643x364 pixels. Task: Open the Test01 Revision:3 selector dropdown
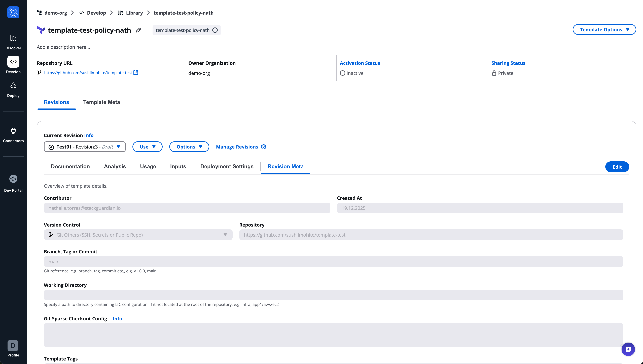coord(85,147)
